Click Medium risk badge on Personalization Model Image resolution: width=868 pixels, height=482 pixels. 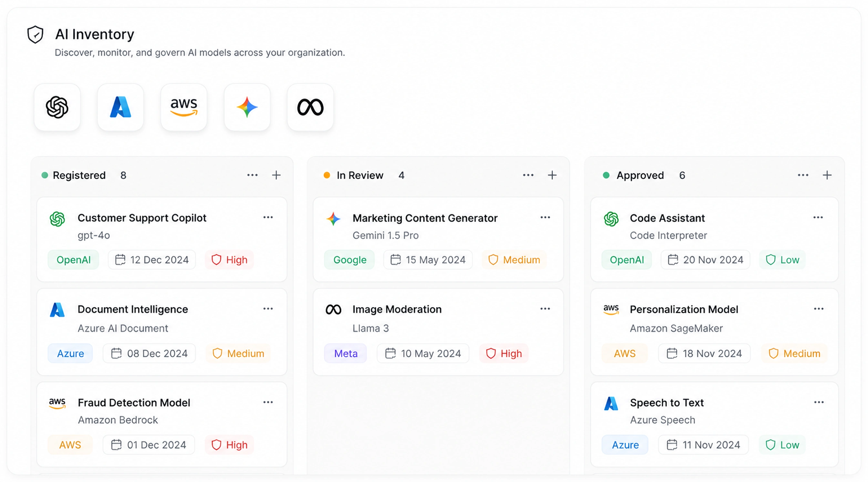coord(795,353)
